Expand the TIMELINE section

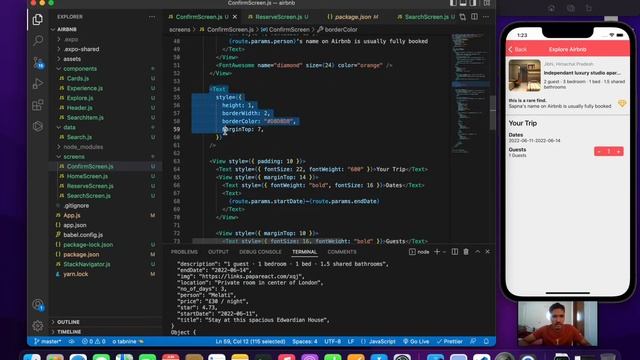point(69,332)
